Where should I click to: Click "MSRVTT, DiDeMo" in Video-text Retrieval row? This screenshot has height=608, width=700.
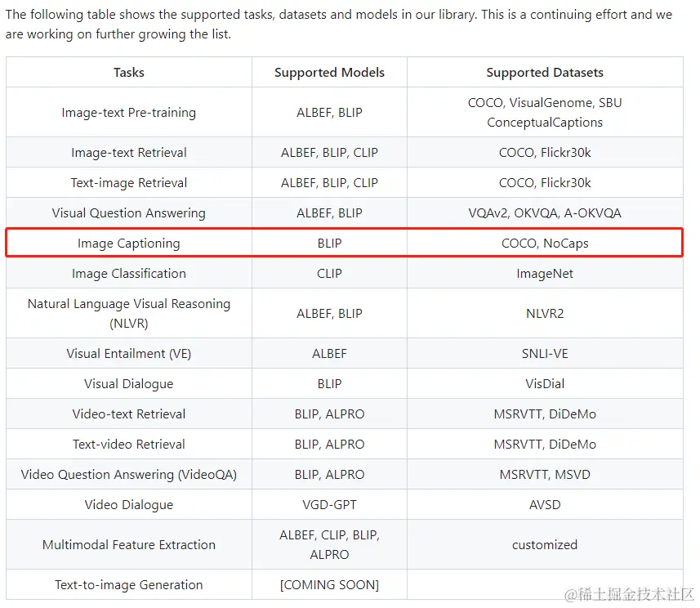coord(545,414)
